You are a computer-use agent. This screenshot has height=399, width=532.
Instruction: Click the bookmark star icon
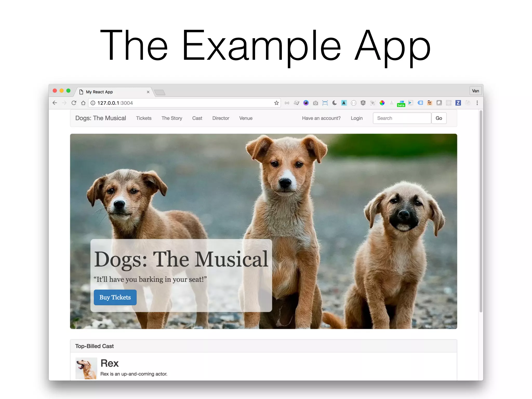(276, 103)
